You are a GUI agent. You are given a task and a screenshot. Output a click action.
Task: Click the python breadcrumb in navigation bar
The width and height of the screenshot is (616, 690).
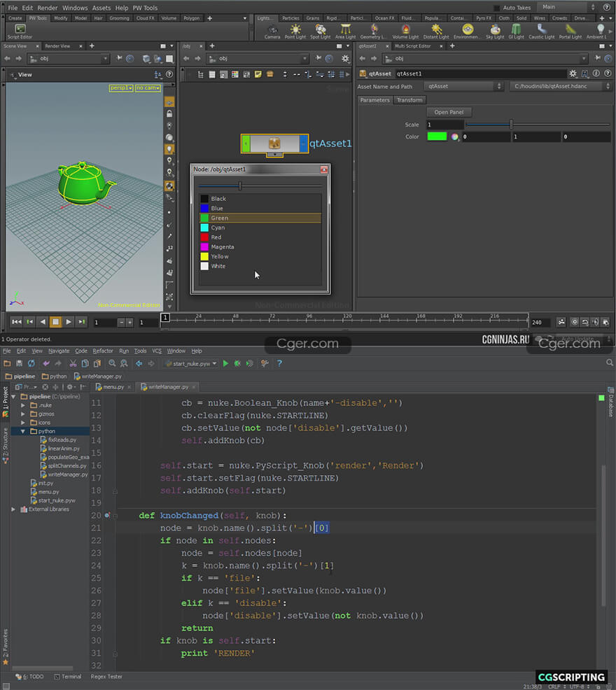pos(55,376)
